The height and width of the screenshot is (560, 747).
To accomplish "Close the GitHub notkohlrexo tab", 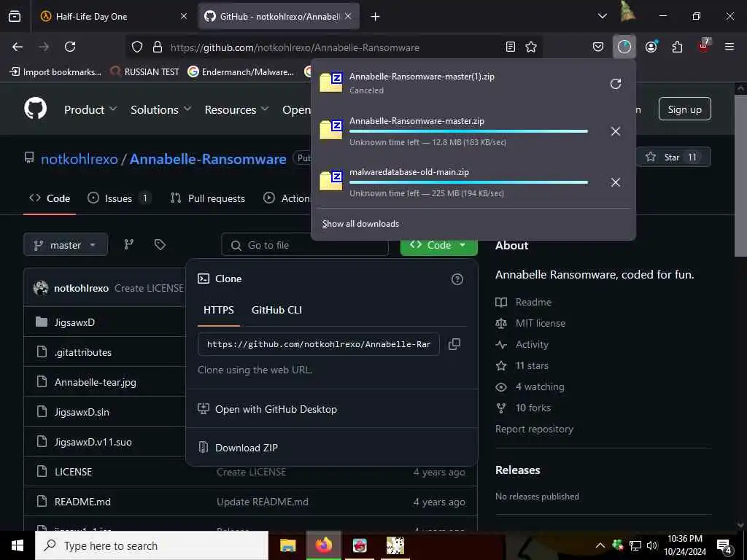I will click(348, 16).
